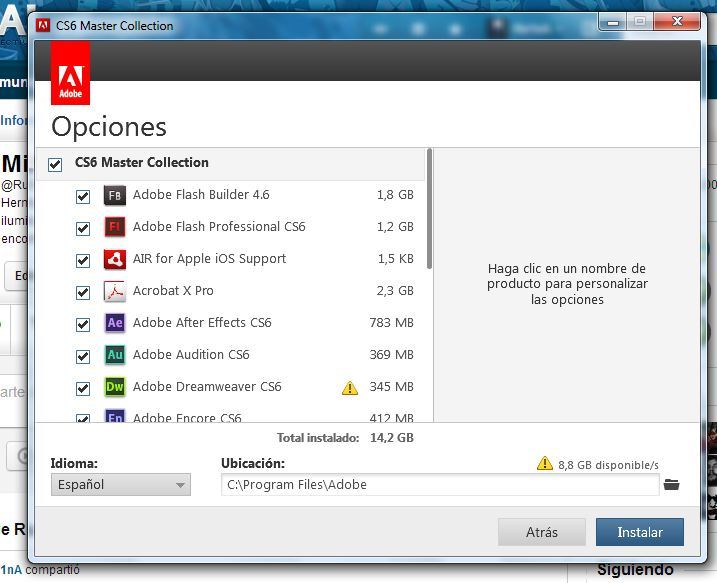The image size is (717, 583).
Task: Select AIR for Apple iOS Support name
Action: (x=209, y=259)
